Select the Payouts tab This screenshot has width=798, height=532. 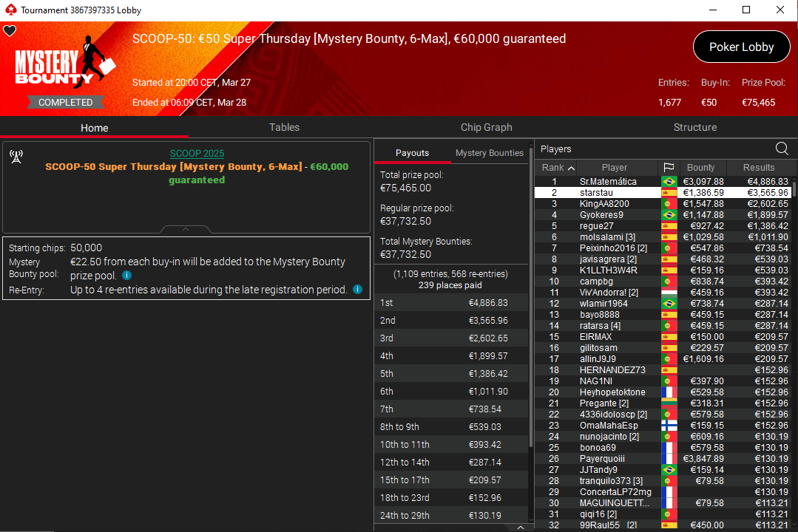(x=412, y=153)
